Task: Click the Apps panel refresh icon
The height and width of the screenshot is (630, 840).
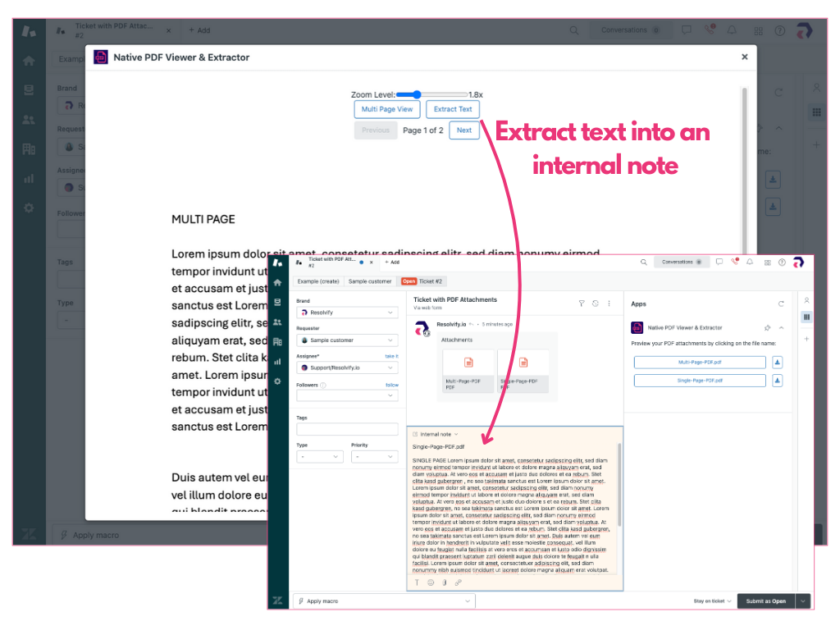Action: point(781,304)
